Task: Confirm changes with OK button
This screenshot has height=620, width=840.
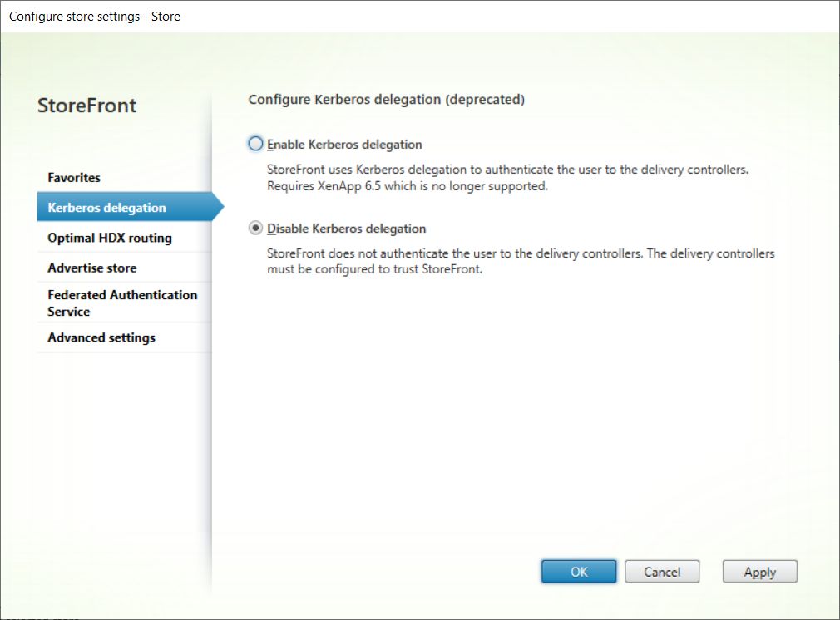Action: [x=579, y=571]
